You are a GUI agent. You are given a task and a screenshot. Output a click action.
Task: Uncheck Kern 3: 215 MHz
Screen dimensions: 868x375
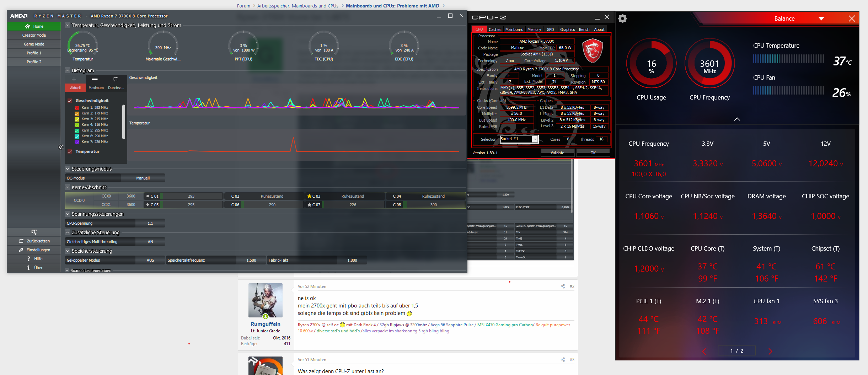coord(76,119)
